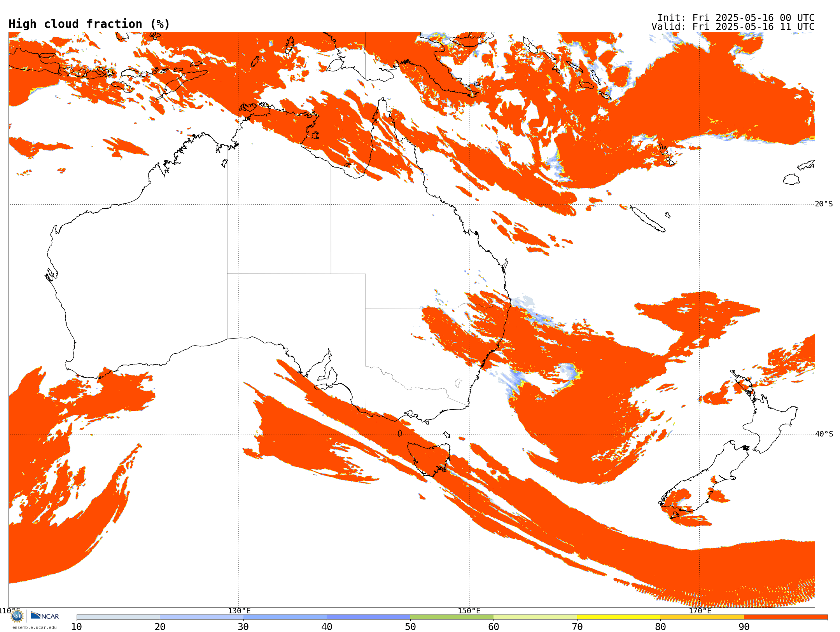Click the colorbar tick label 80

[x=660, y=627]
